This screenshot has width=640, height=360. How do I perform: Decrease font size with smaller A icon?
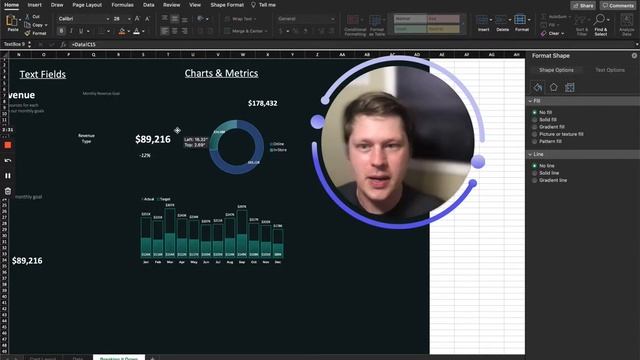(147, 19)
